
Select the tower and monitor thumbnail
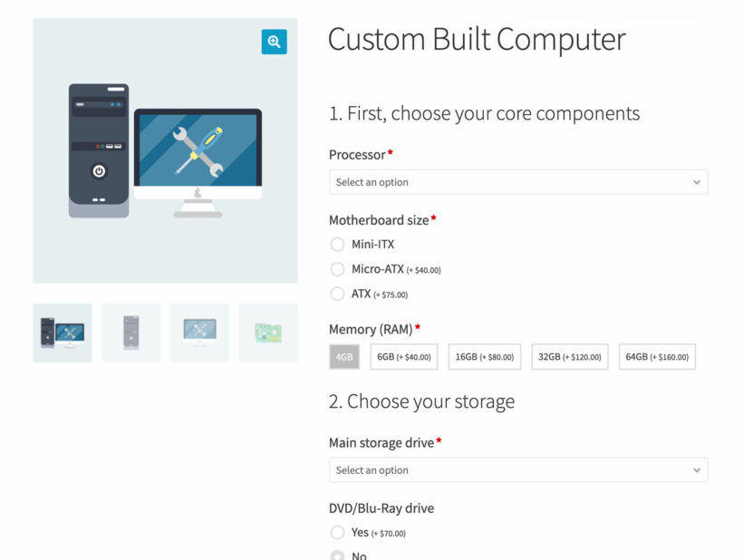[62, 332]
